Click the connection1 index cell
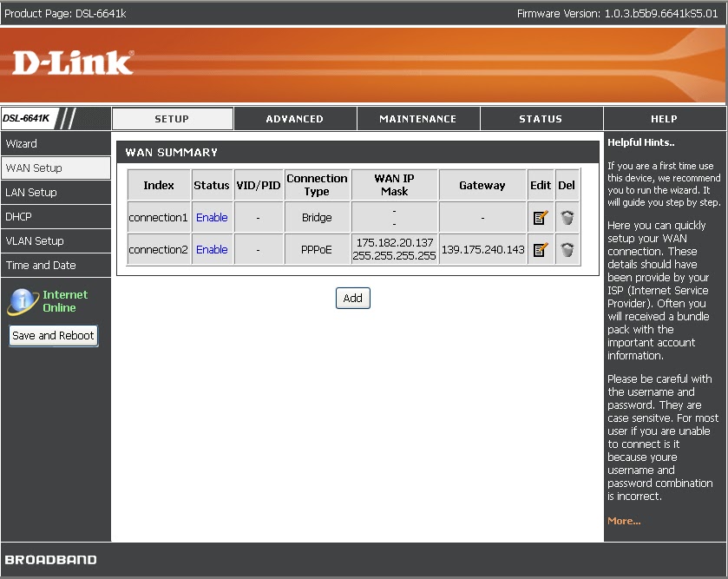 [158, 217]
